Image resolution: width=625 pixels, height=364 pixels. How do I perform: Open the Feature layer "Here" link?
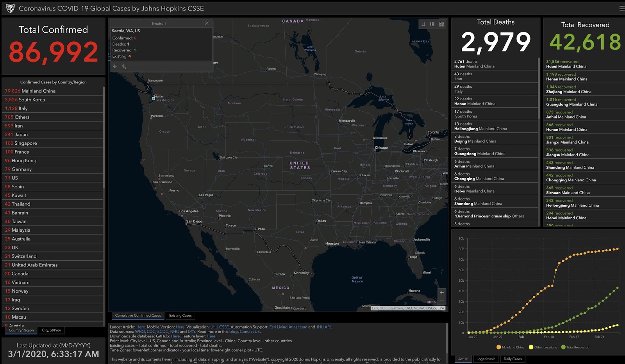pyautogui.click(x=211, y=336)
